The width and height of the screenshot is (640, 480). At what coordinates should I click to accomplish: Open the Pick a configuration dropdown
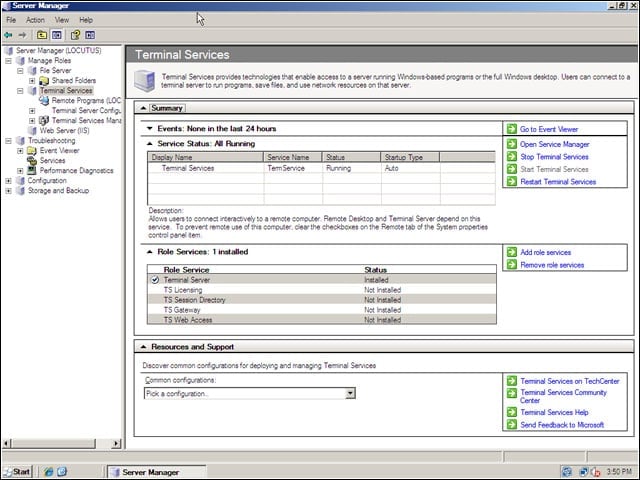(350, 393)
